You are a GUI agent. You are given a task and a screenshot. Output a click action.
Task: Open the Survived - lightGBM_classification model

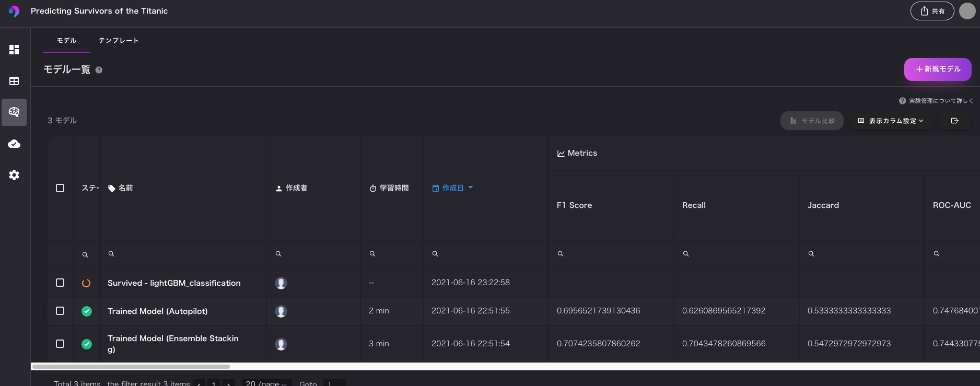point(174,283)
